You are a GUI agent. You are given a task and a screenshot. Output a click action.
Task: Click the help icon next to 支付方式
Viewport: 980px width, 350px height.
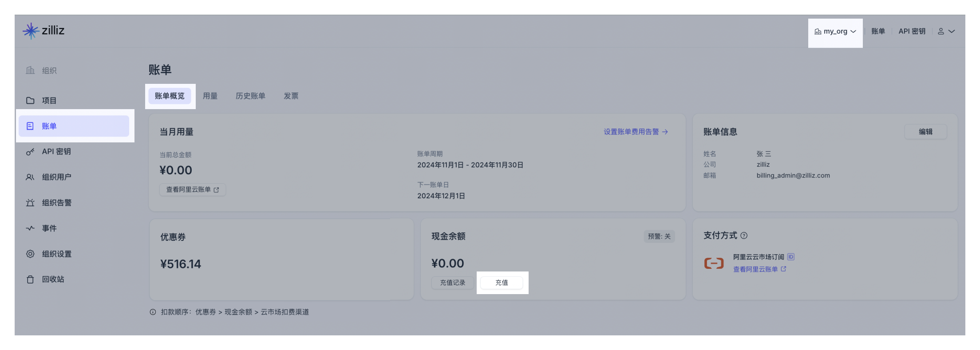click(x=744, y=236)
